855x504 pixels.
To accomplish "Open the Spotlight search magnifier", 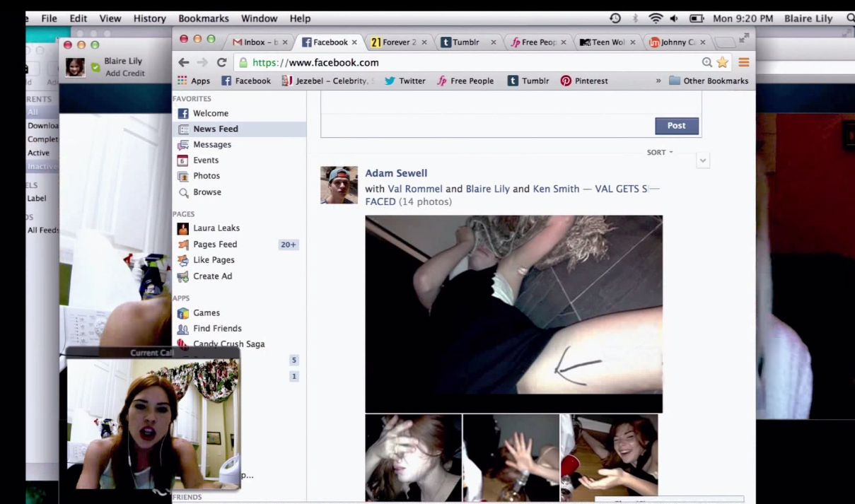I will 849,18.
